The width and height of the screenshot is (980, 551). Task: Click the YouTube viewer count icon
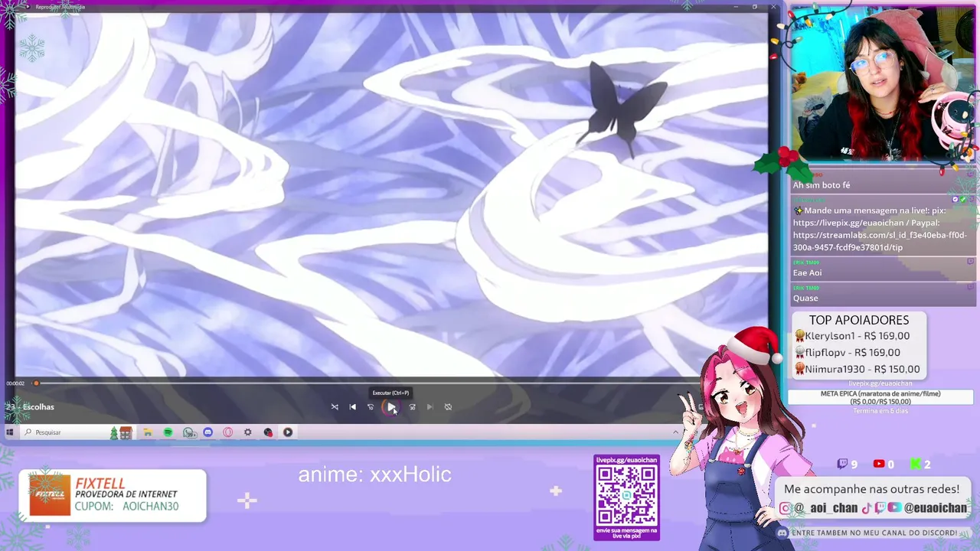878,464
